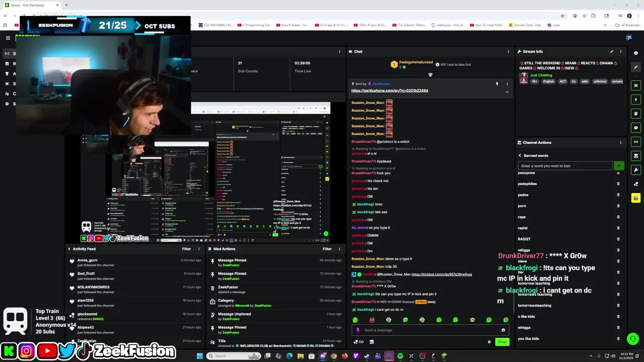Click the green Chat send button
The width and height of the screenshot is (644, 362).
502,342
